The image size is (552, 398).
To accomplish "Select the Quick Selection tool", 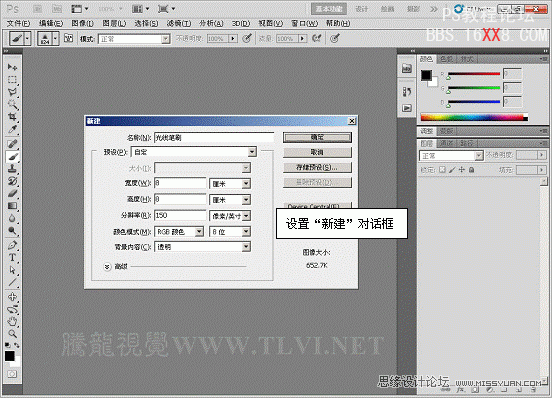I will coord(12,105).
